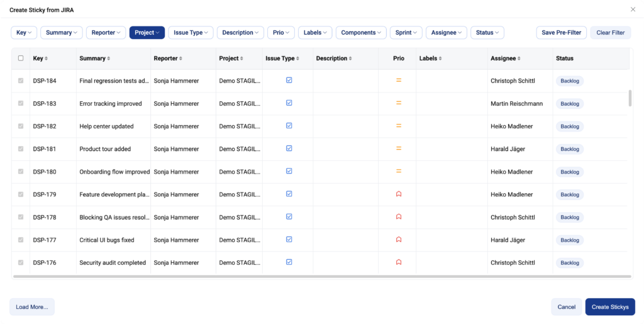The height and width of the screenshot is (324, 644).
Task: Open the Description filter dropdown
Action: click(x=240, y=33)
